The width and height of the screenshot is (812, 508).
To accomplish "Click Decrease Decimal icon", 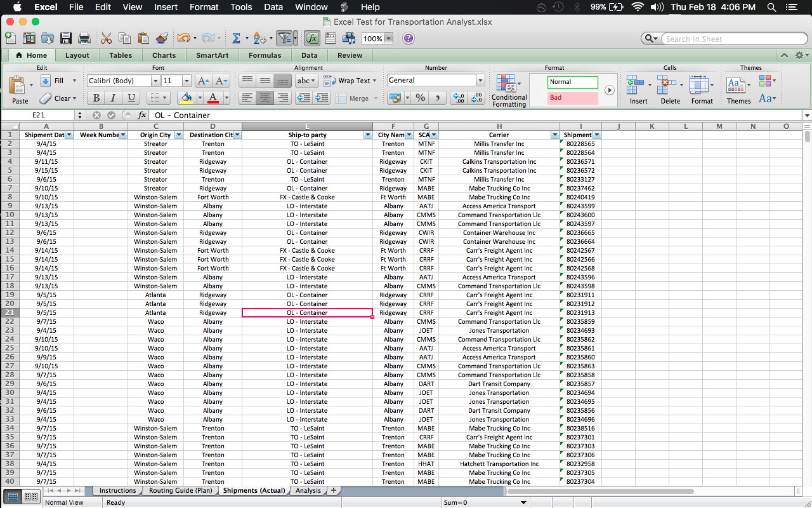I will [x=477, y=98].
